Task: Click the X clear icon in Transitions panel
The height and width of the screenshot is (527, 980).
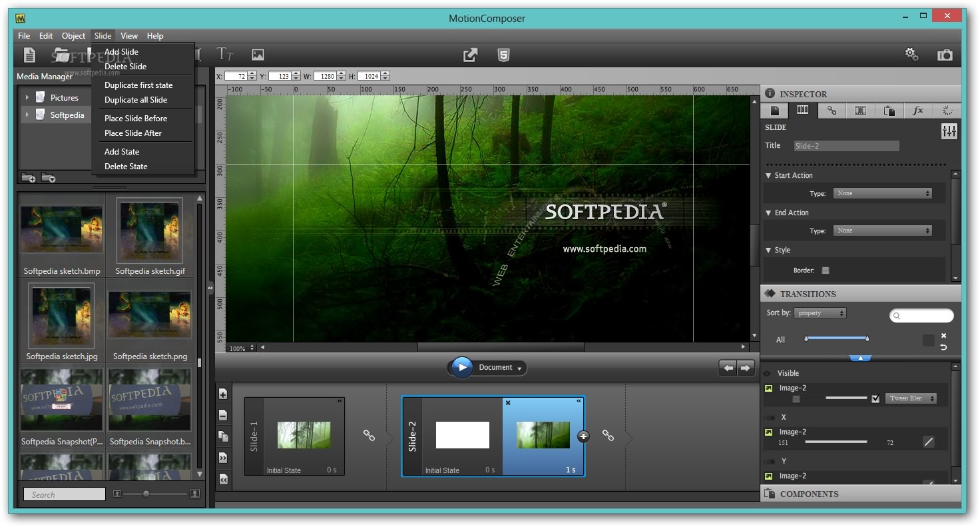Action: click(943, 336)
